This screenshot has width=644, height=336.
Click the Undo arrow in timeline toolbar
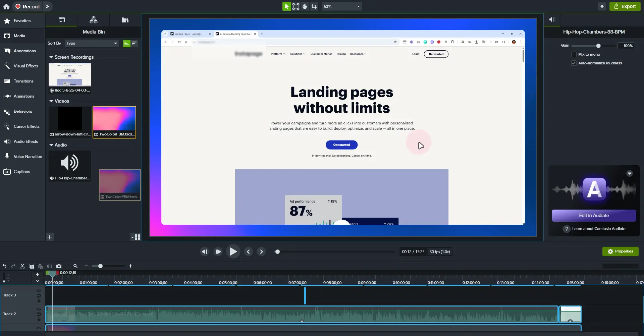(4, 266)
